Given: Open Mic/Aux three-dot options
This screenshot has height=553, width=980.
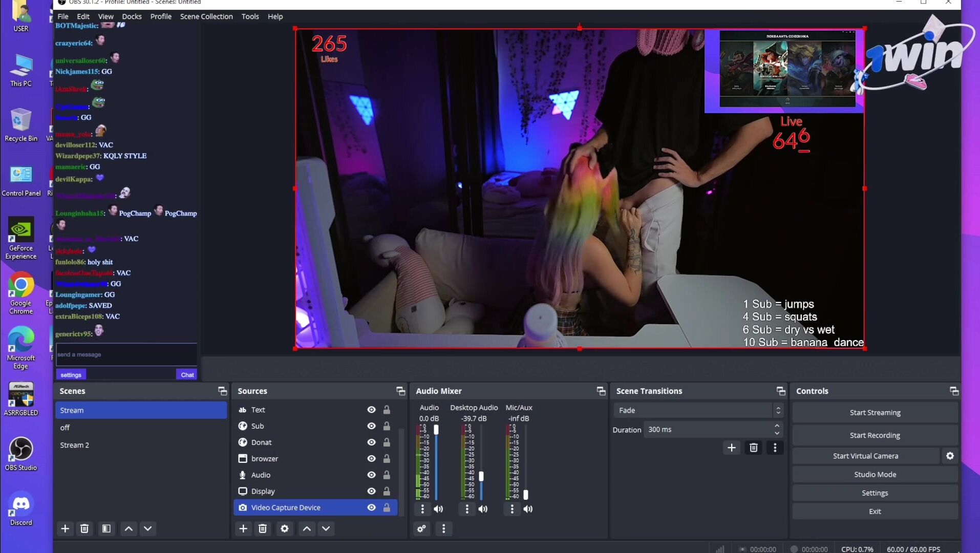Looking at the screenshot, I should click(x=512, y=509).
